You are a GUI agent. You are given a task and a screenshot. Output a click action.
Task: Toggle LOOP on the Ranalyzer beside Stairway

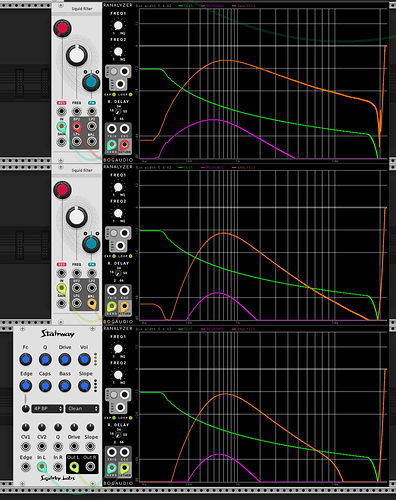pos(131,418)
